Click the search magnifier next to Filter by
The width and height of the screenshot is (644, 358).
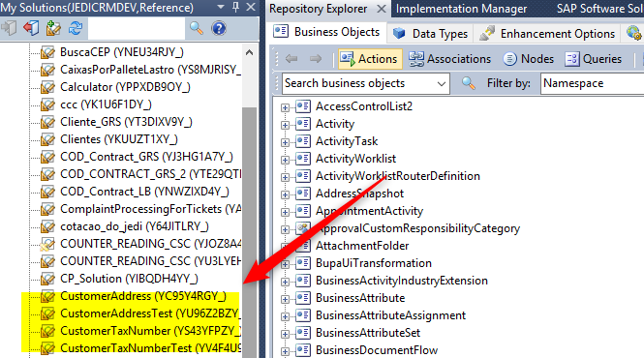pyautogui.click(x=468, y=83)
